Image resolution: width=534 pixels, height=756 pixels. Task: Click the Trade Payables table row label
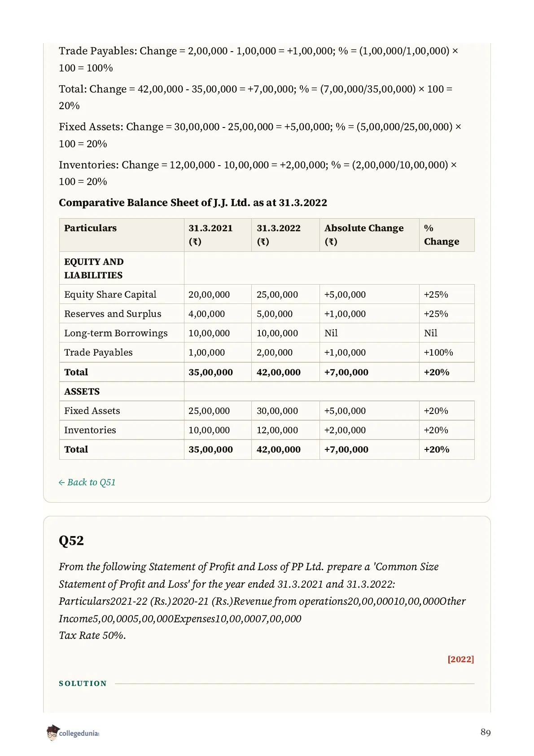(x=98, y=352)
